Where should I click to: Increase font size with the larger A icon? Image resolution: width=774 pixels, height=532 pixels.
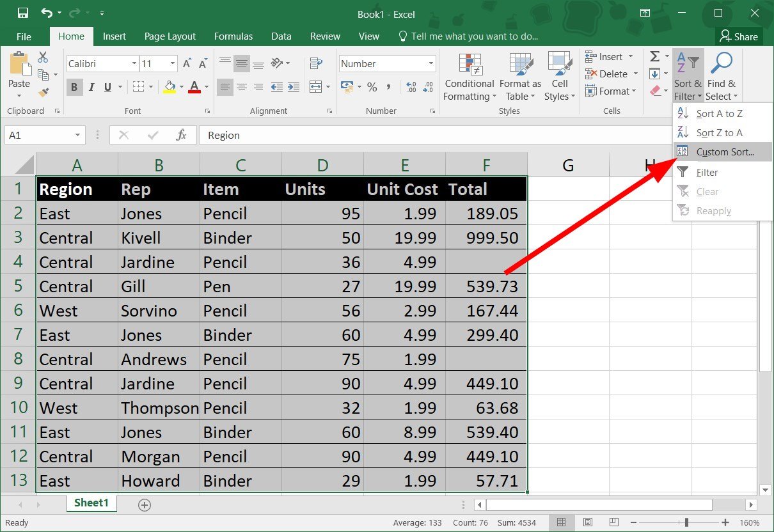click(187, 63)
